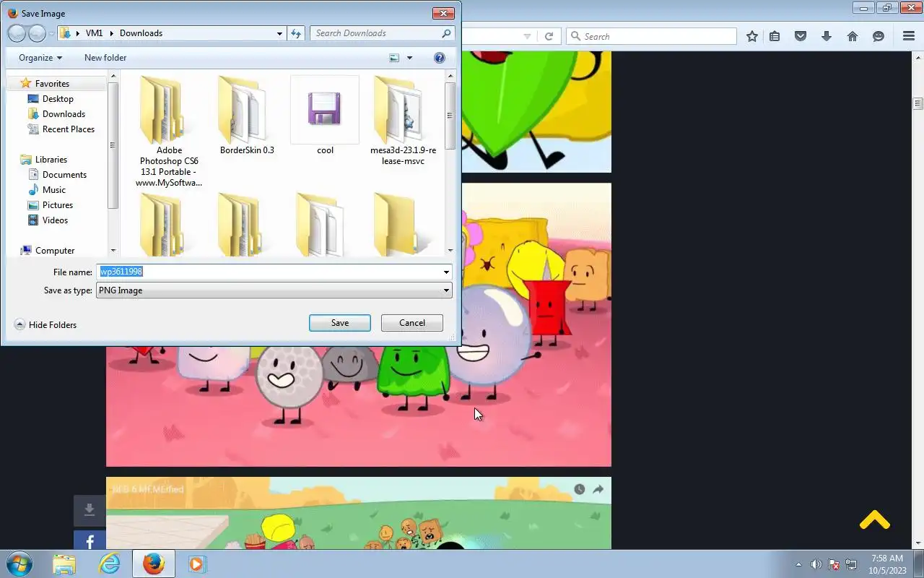The image size is (924, 578).
Task: Click the Windows Start button
Action: (x=19, y=564)
